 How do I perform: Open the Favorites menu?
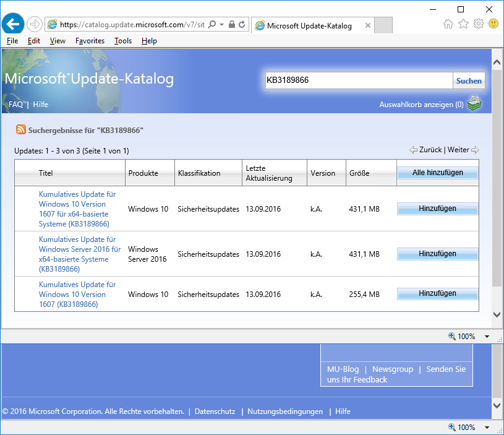click(x=90, y=41)
